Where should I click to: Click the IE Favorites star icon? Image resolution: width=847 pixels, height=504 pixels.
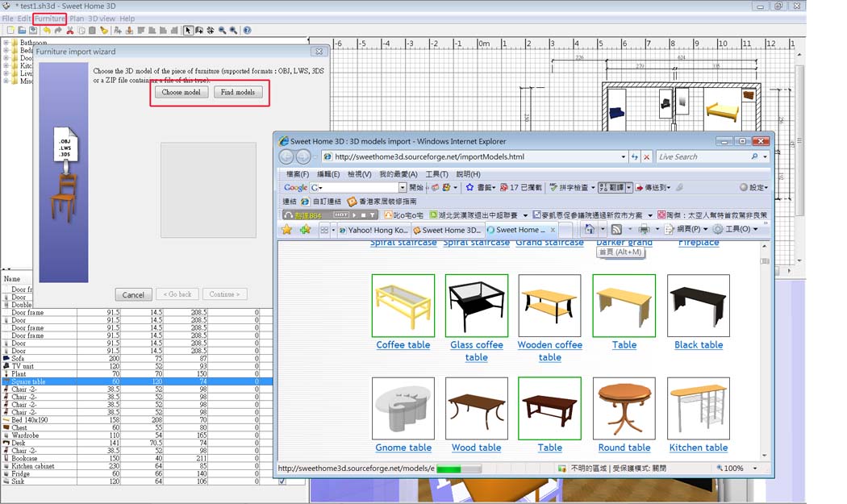287,230
